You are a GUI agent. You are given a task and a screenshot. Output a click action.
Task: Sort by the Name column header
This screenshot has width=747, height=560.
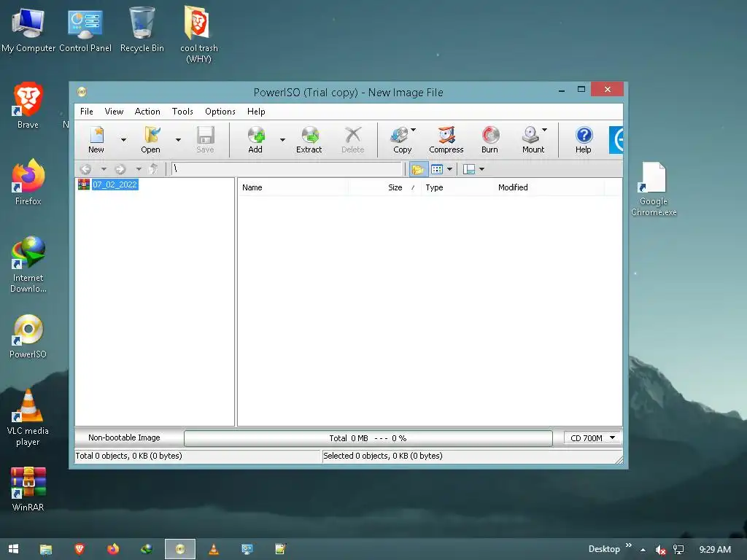coord(293,187)
